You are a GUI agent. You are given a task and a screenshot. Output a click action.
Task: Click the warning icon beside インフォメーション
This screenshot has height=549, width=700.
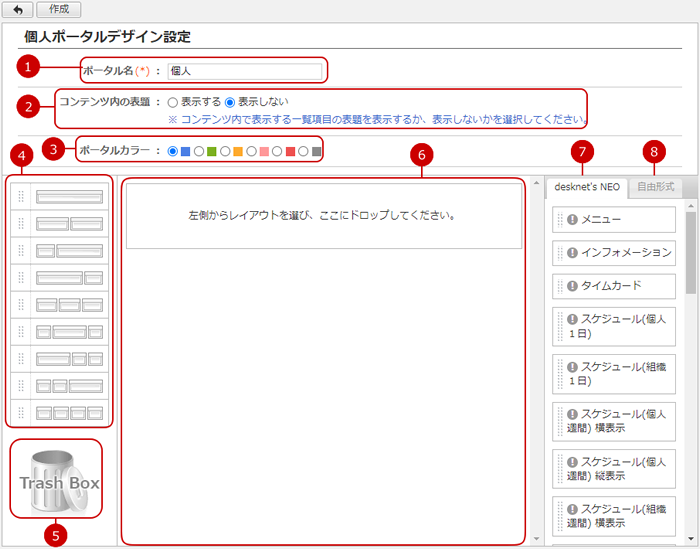572,253
